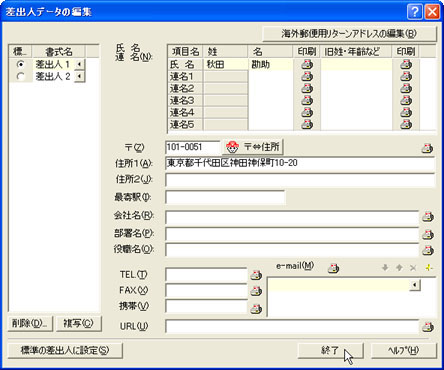Move e-mail entry up with arrow icon
The image size is (444, 370).
[x=399, y=267]
